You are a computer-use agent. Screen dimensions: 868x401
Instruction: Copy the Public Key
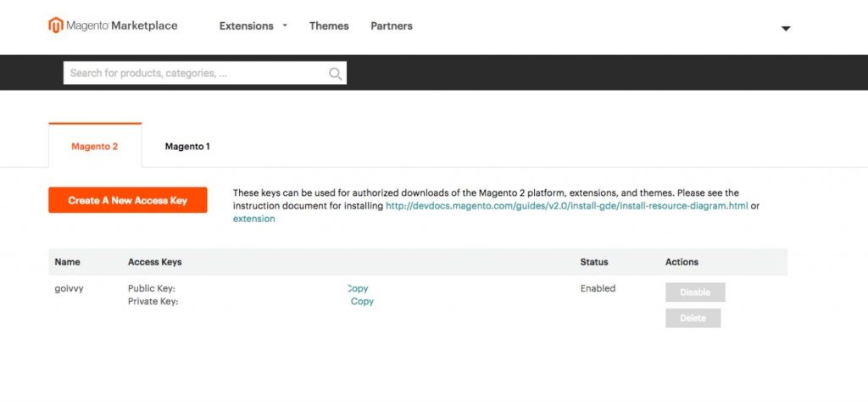click(x=358, y=288)
